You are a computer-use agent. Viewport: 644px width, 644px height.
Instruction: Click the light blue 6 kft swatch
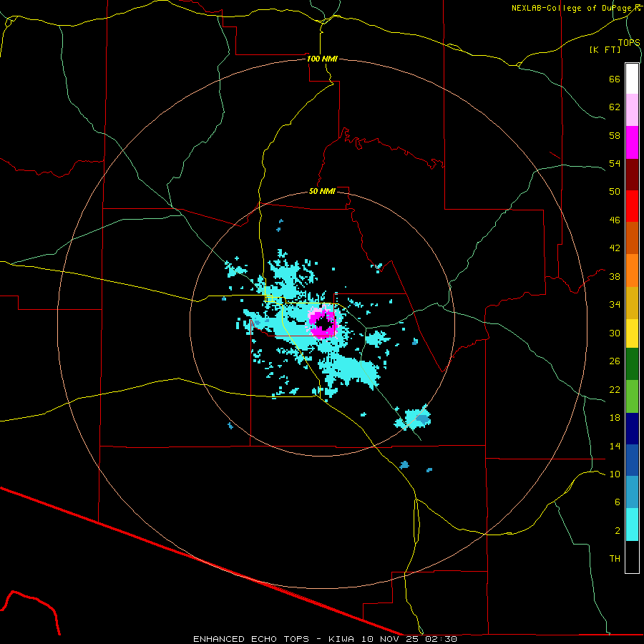pos(632,492)
